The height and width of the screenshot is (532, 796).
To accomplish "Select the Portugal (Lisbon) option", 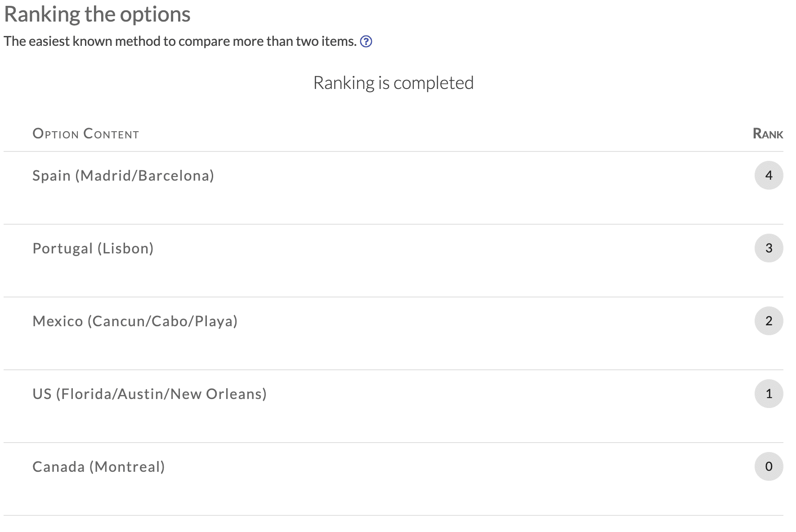I will click(93, 248).
